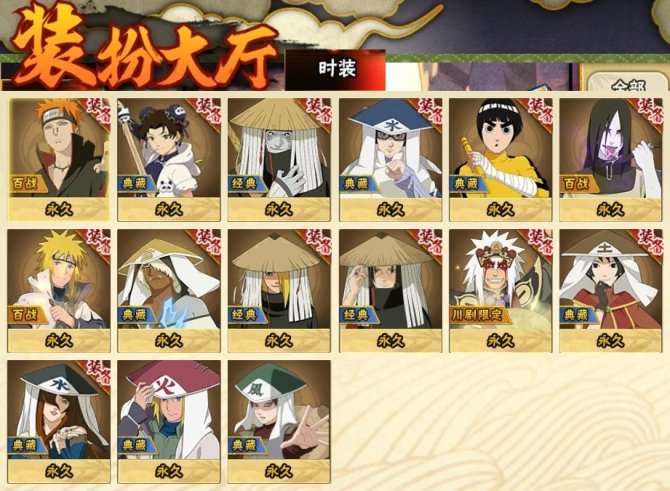Viewport: 670px width, 491px height.
Task: Select the green 風 Kazekage hat costume
Action: tap(279, 421)
